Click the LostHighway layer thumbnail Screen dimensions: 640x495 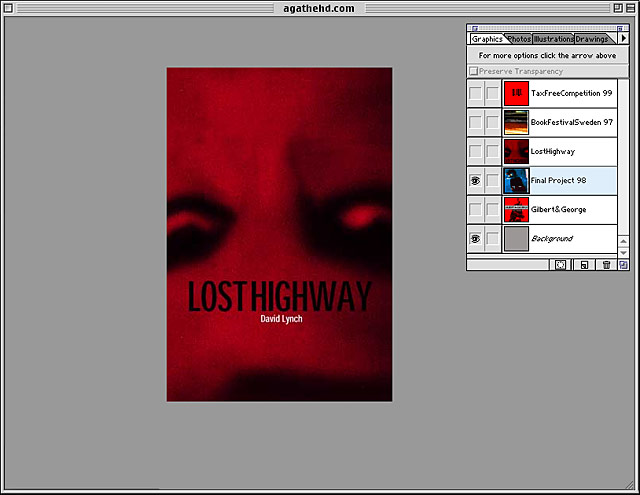pos(516,151)
